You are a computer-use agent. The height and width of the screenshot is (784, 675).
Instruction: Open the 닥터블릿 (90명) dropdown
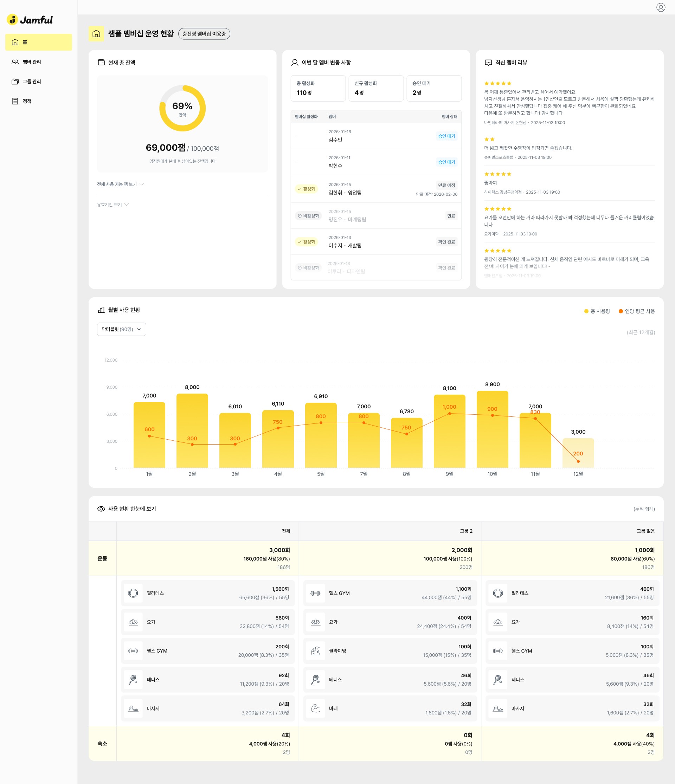(122, 329)
